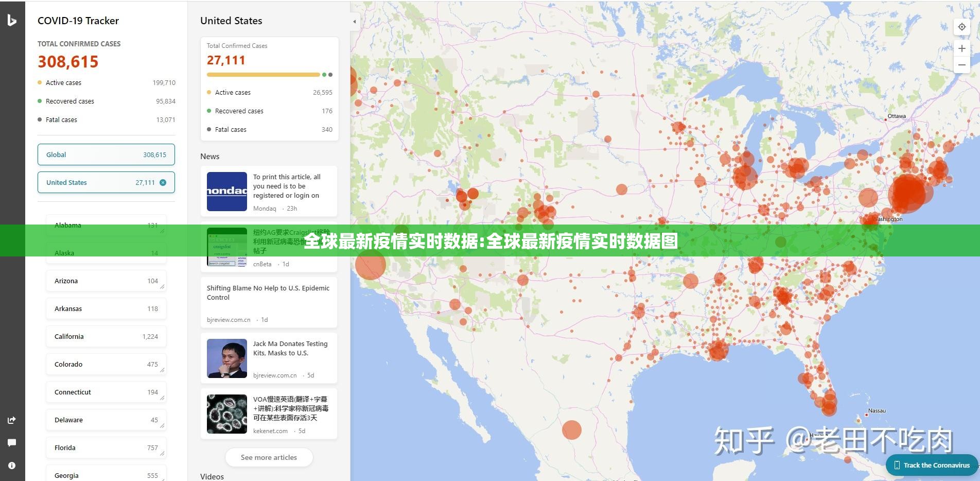
Task: Open the feedback chat icon
Action: (x=12, y=443)
